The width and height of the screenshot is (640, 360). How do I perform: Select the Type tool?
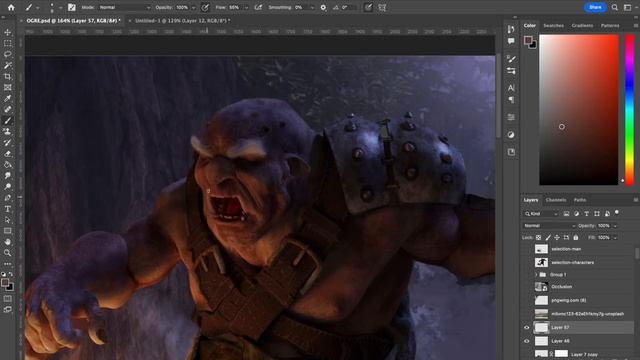pyautogui.click(x=7, y=209)
